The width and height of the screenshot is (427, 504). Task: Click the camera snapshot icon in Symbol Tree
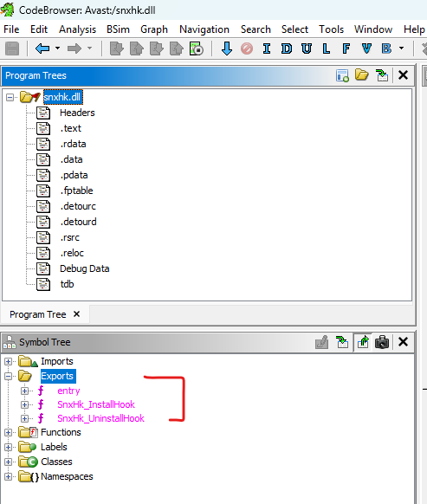click(382, 342)
